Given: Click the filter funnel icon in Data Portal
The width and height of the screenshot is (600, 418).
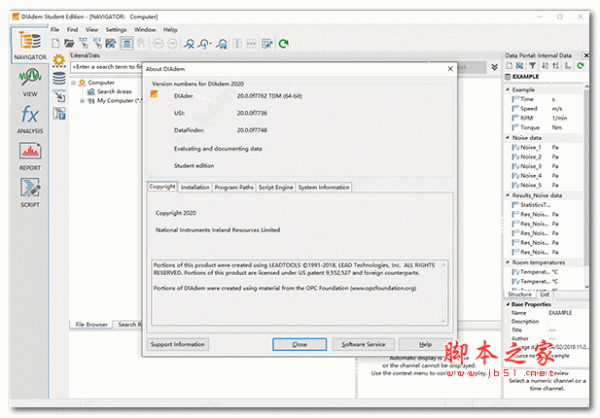Looking at the screenshot, I should [532, 66].
